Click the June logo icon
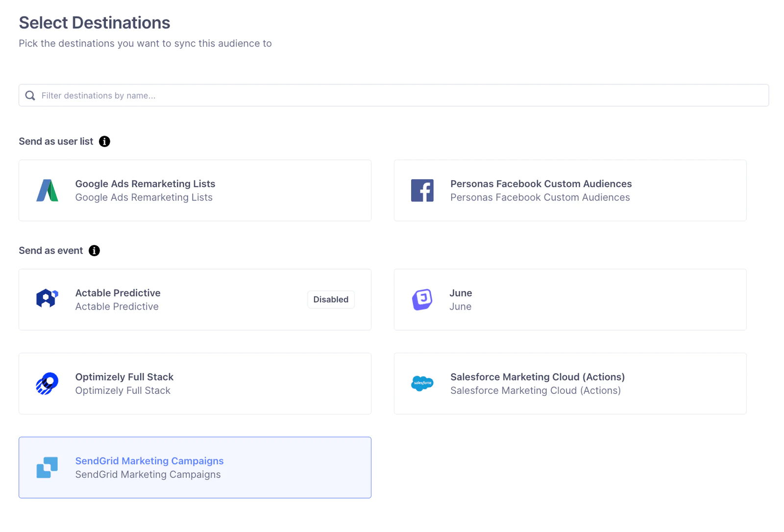 pyautogui.click(x=422, y=299)
